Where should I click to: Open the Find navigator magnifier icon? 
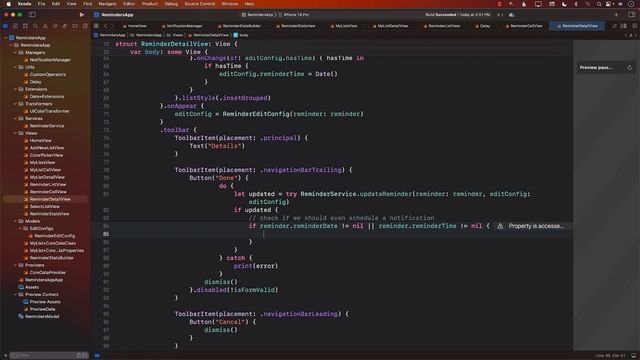point(35,26)
